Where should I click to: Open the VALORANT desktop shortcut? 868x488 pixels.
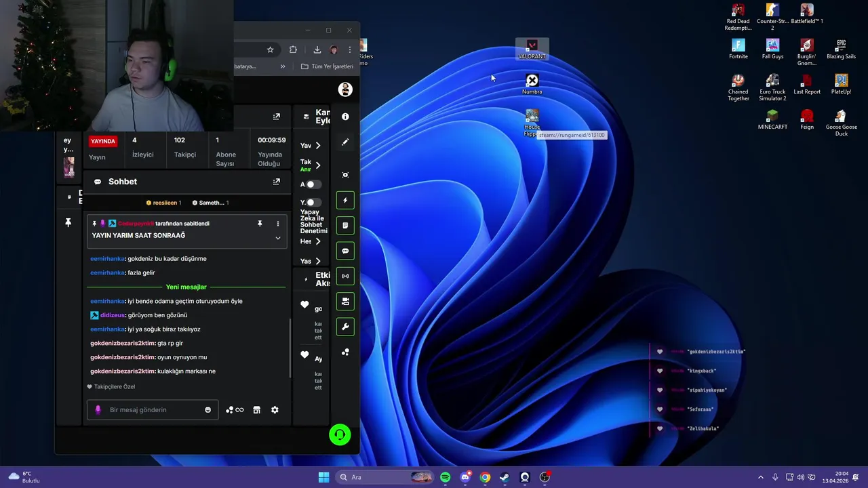[x=532, y=49]
